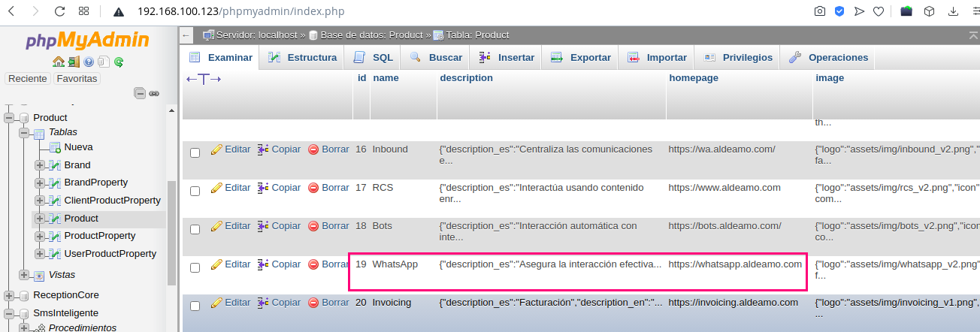
Task: Open the Insertar tab
Action: [x=507, y=57]
